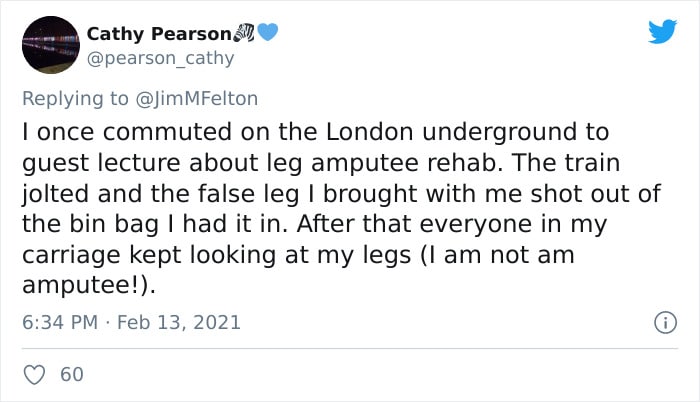
Task: Click the Twitter bird logo
Action: click(x=662, y=31)
